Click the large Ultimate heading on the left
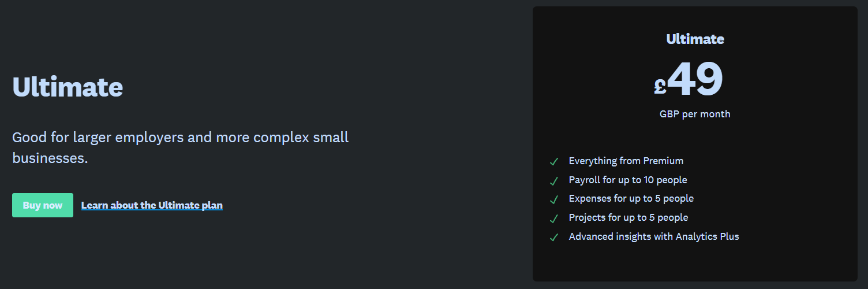This screenshot has height=289, width=868. pyautogui.click(x=68, y=87)
